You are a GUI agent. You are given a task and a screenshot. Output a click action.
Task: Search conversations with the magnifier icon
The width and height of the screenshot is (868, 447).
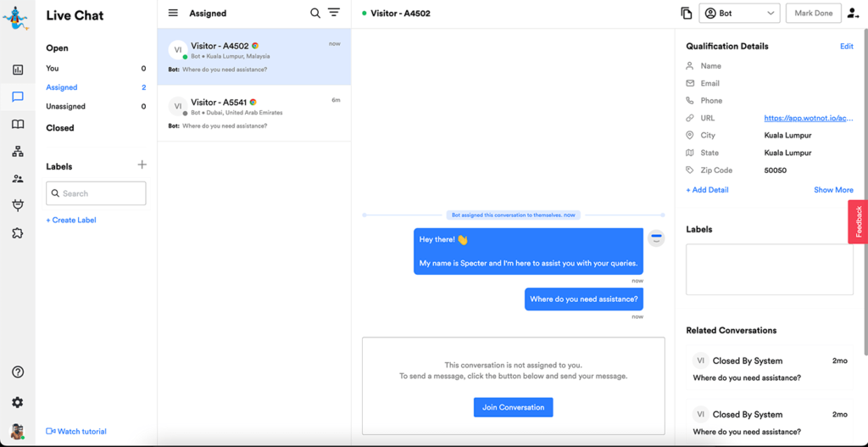315,14
